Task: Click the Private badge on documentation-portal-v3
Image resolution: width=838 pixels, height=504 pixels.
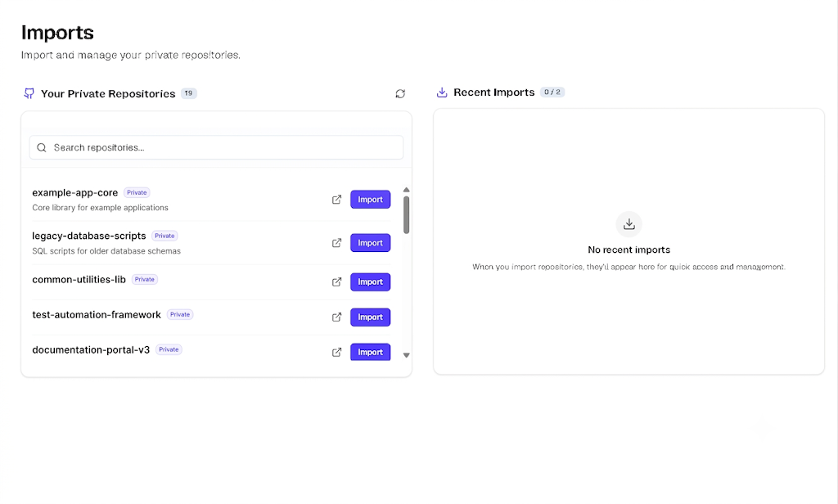Action: [169, 349]
